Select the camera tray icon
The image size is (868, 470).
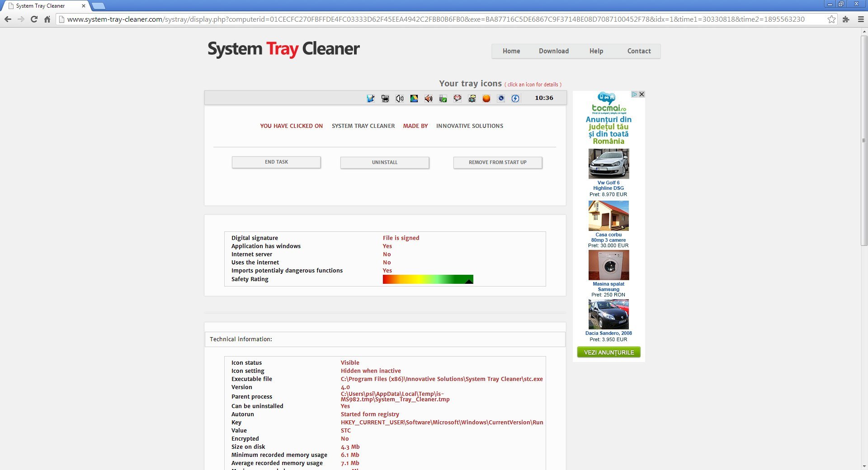click(x=472, y=98)
